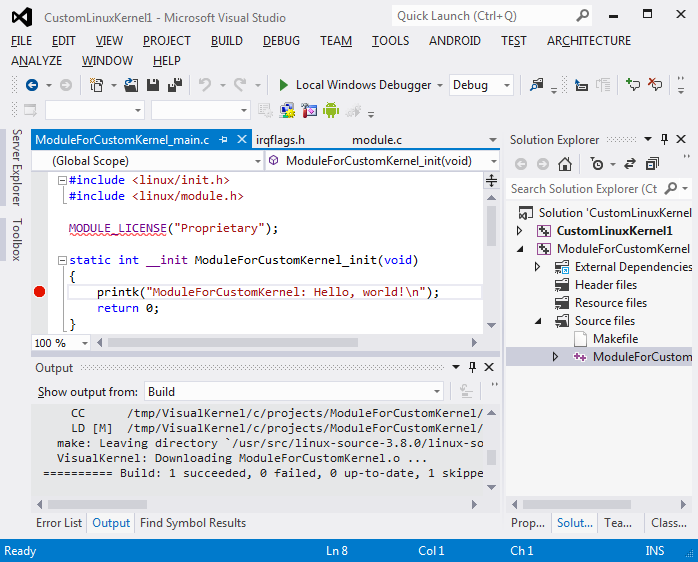Click the Open File toolbar icon
The width and height of the screenshot is (698, 562).
(131, 85)
